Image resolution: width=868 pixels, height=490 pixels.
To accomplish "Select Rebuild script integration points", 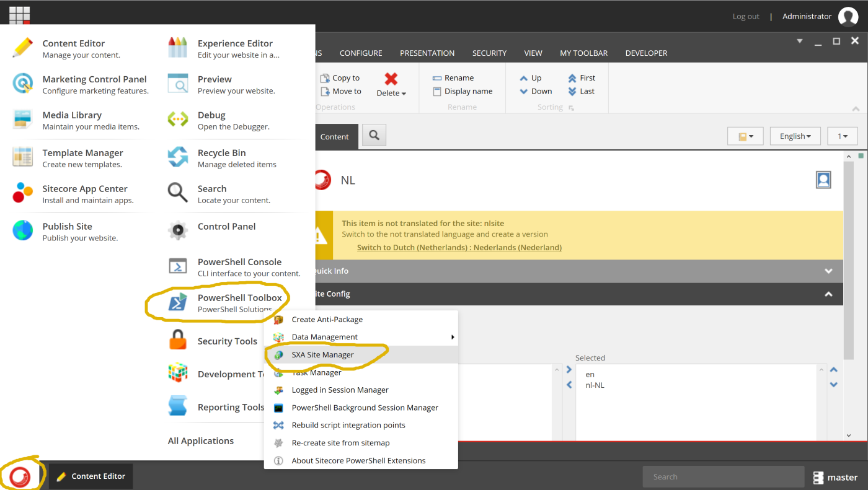I will click(361, 425).
